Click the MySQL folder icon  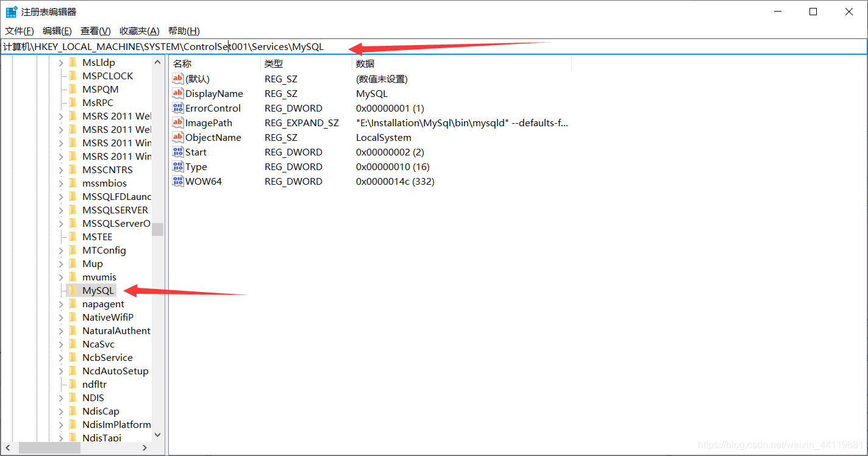[73, 290]
